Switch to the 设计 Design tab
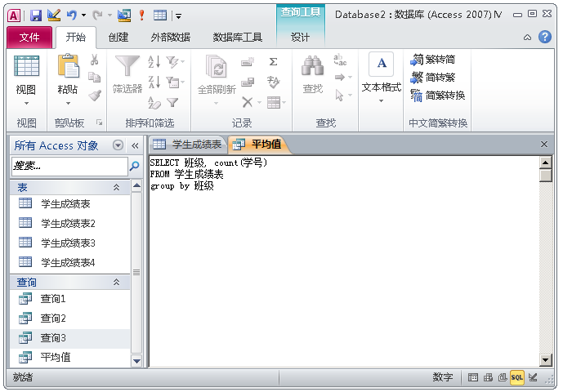The image size is (563, 392). (x=300, y=37)
